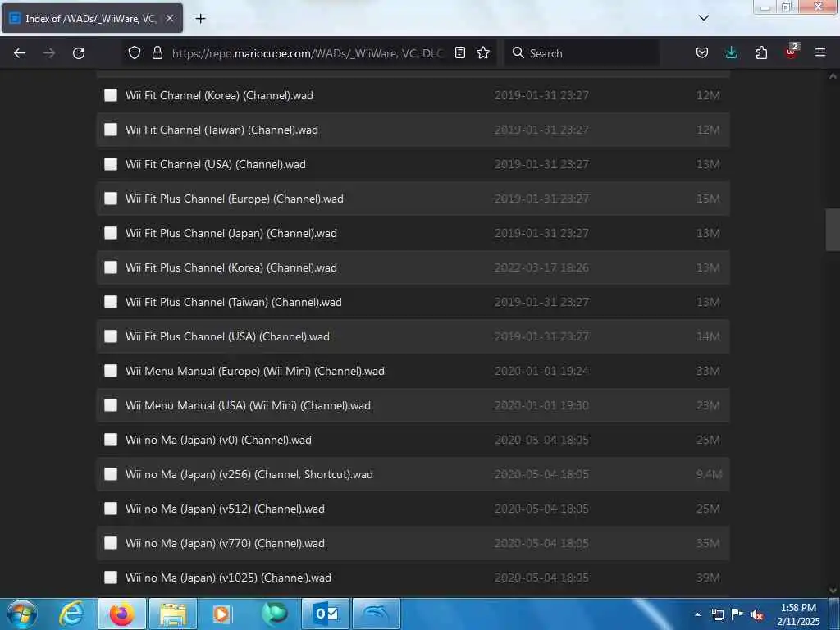This screenshot has height=630, width=840.
Task: Reload the current page
Action: [x=79, y=53]
